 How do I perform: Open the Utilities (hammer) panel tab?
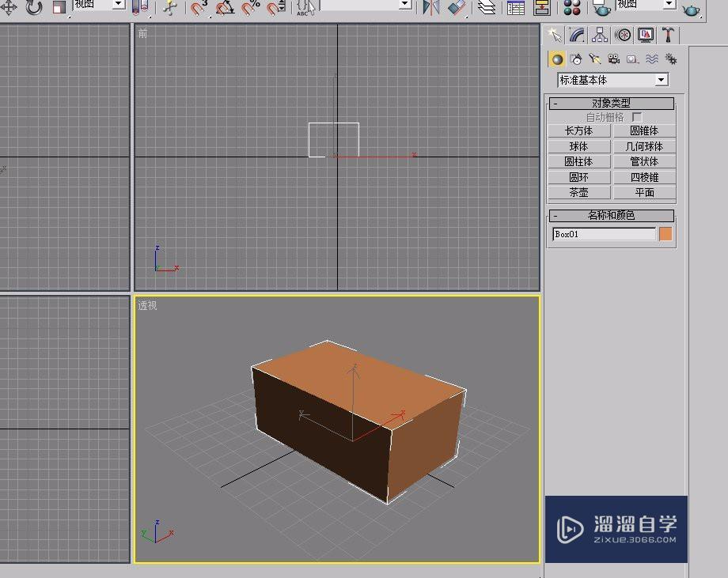pos(669,35)
